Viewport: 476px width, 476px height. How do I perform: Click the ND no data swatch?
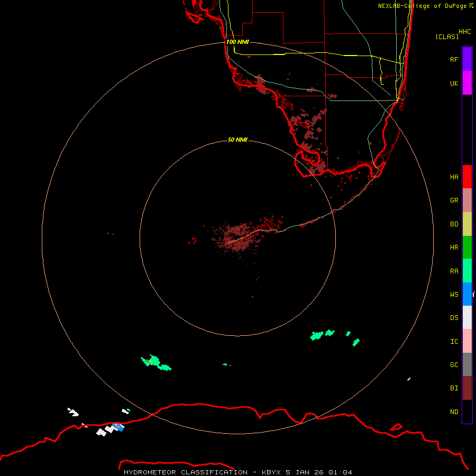(x=467, y=411)
